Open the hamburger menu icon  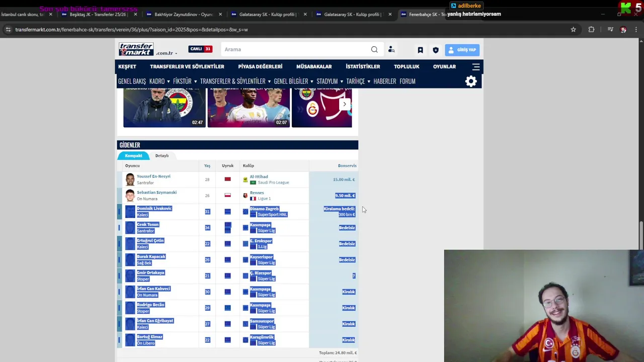[476, 66]
